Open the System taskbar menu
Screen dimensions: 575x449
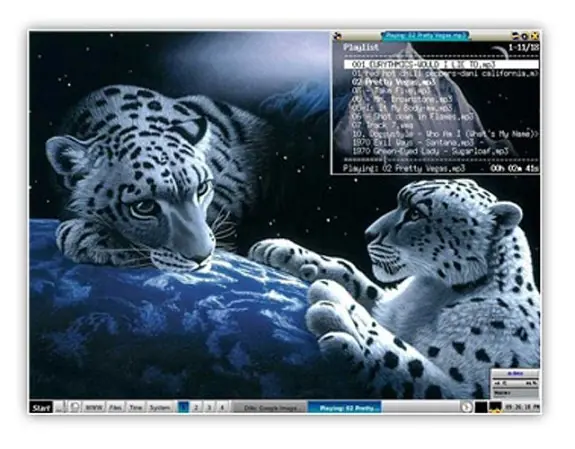[160, 408]
